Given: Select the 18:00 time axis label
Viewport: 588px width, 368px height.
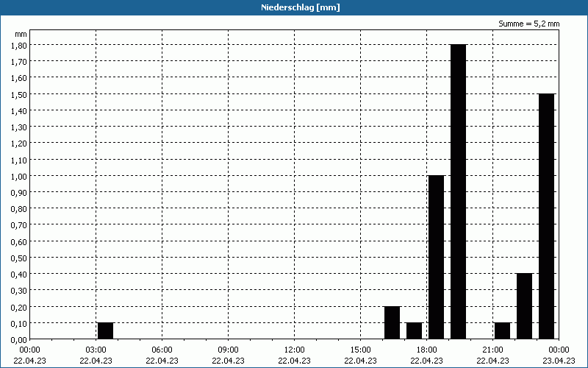Looking at the screenshot, I should 427,350.
